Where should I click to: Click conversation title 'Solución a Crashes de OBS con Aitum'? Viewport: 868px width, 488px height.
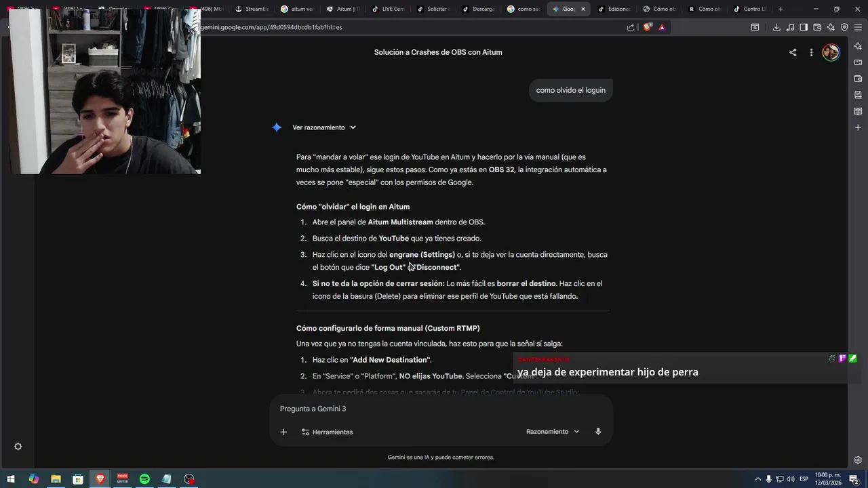click(x=438, y=52)
